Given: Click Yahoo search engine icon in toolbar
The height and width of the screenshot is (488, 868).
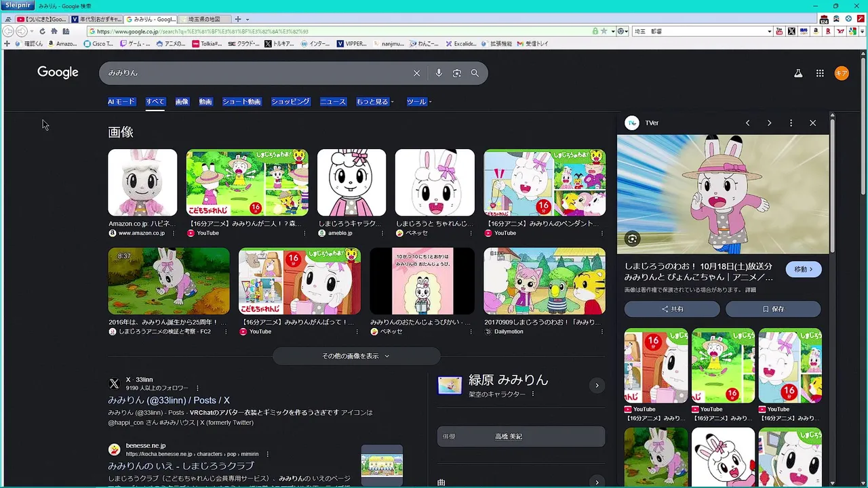Looking at the screenshot, I should coord(840,31).
